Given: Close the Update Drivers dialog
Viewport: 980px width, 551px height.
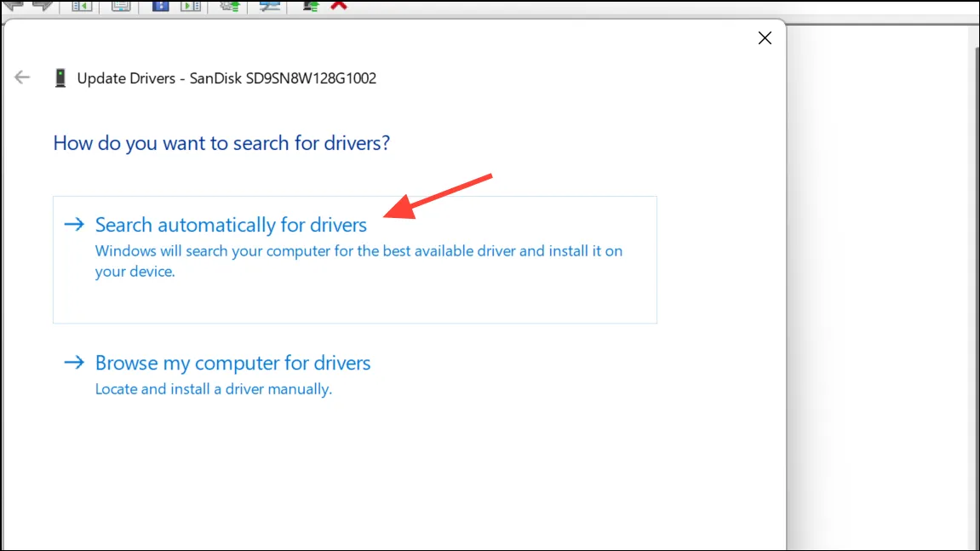Looking at the screenshot, I should [765, 38].
